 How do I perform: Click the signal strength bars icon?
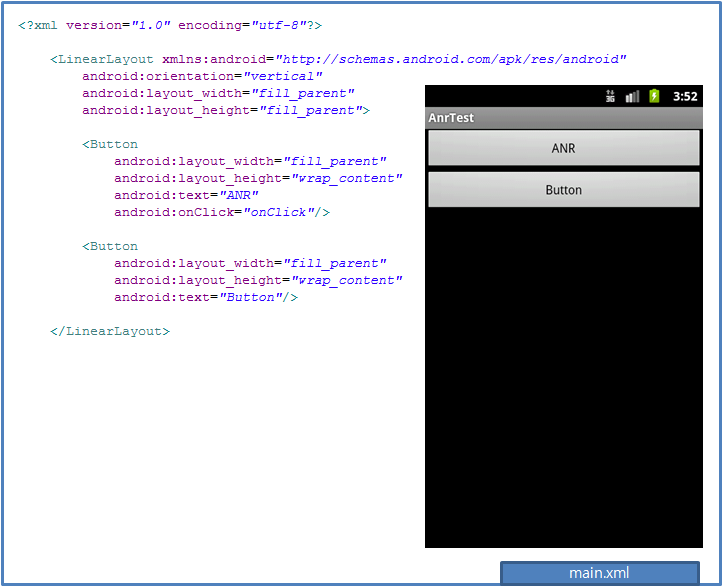(x=632, y=96)
